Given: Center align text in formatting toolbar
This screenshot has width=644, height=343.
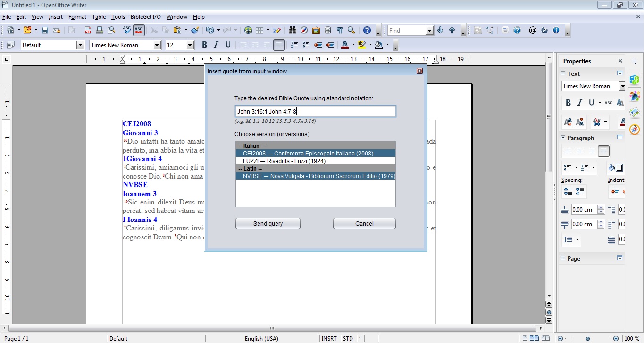Looking at the screenshot, I should point(255,45).
